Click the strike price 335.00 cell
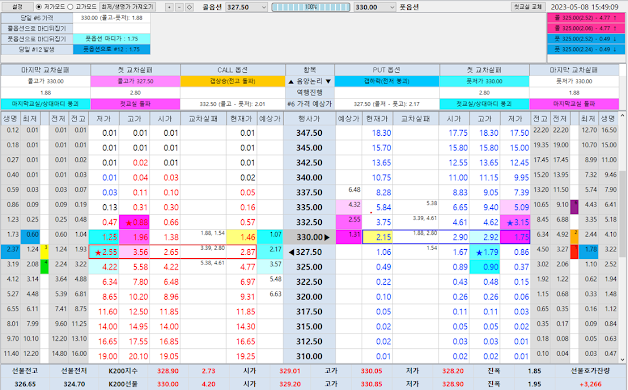The width and height of the screenshot is (628, 390). click(310, 207)
